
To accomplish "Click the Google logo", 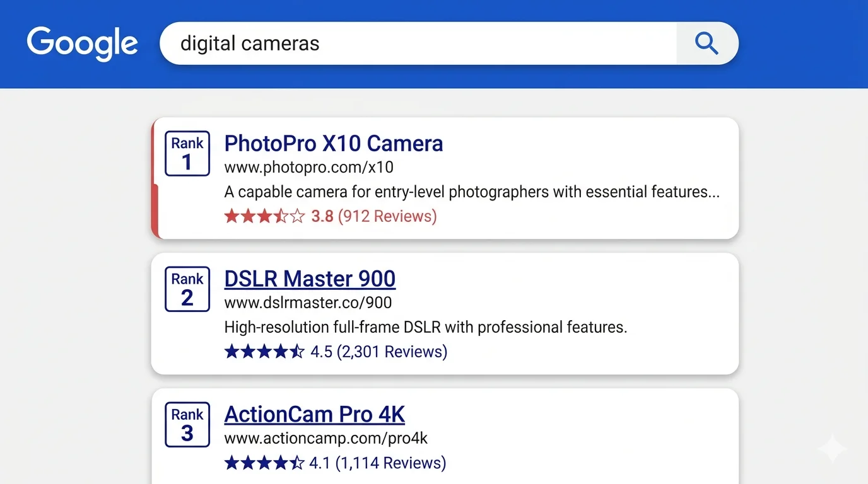I will coord(82,43).
